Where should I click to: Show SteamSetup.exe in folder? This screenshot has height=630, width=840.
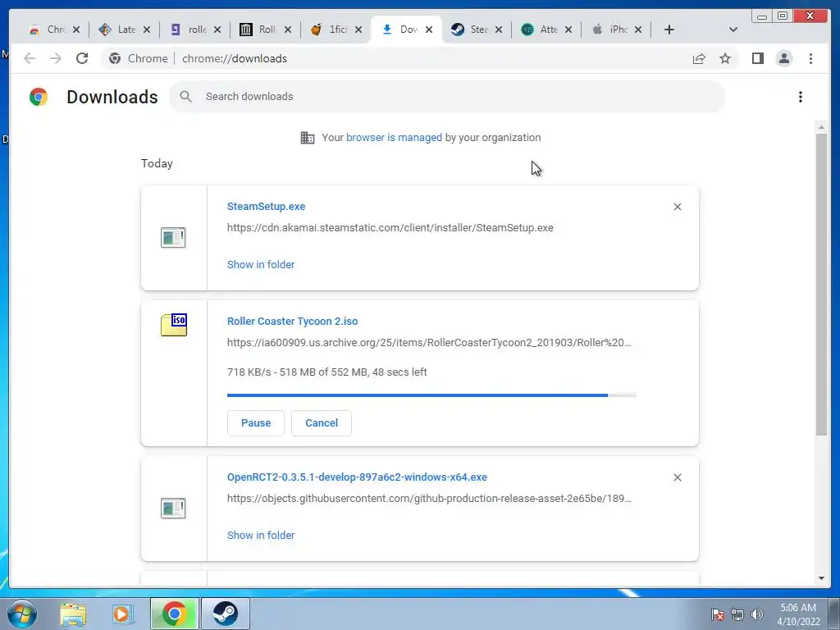coord(261,265)
